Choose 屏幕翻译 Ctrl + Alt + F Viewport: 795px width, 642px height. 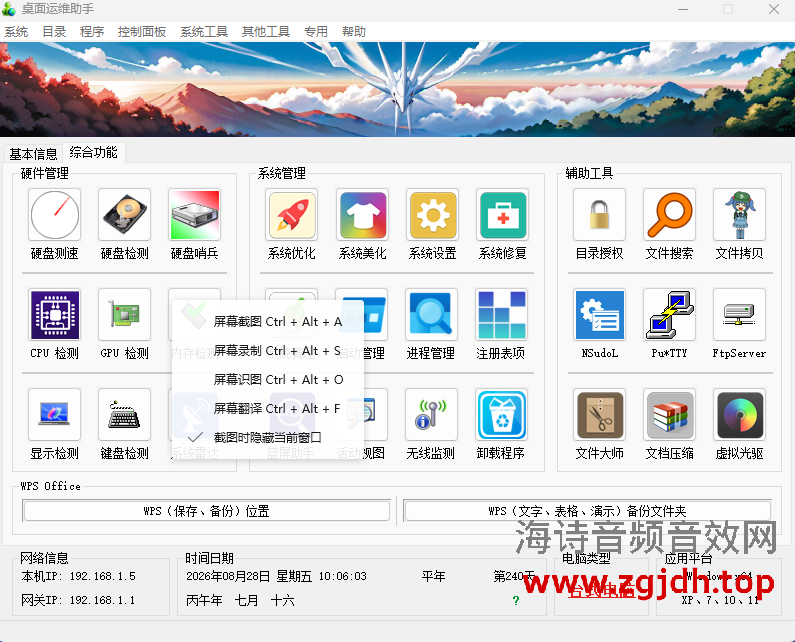point(268,408)
